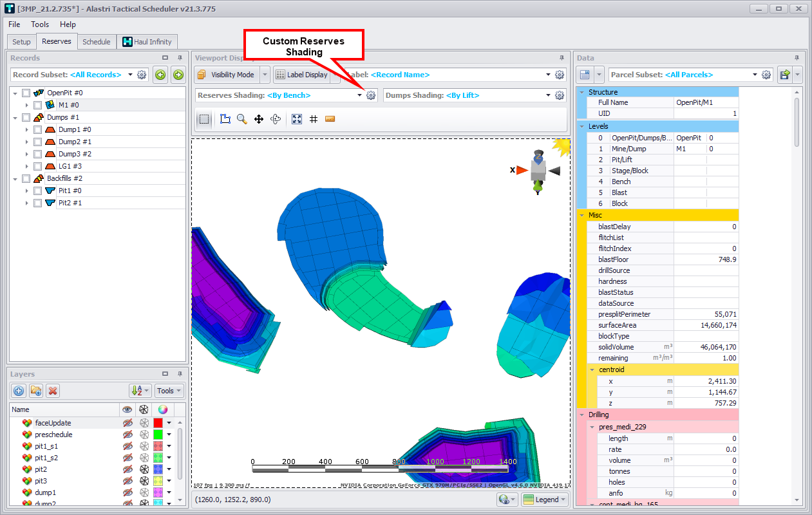Delete layer with the red X

pyautogui.click(x=53, y=391)
